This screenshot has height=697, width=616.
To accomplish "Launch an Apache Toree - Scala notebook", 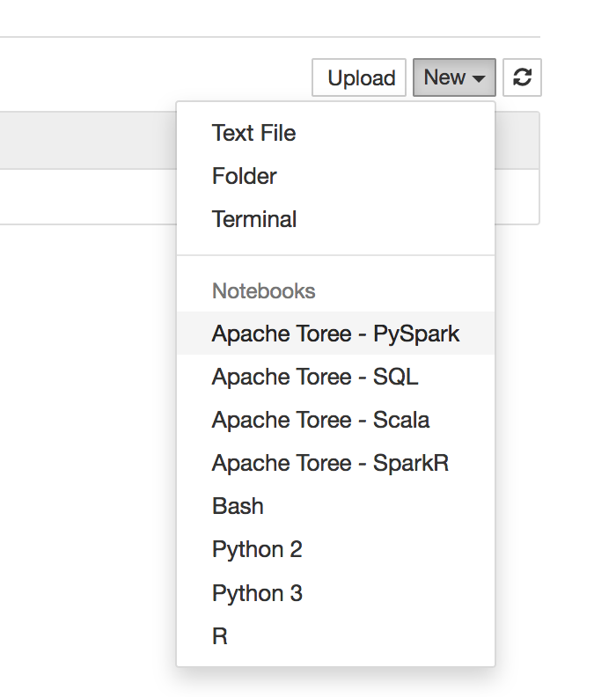I will (320, 420).
